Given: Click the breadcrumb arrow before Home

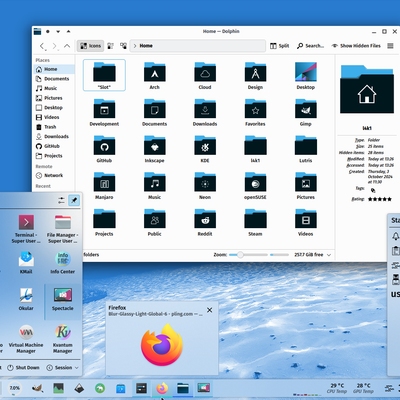Looking at the screenshot, I should pyautogui.click(x=135, y=46).
